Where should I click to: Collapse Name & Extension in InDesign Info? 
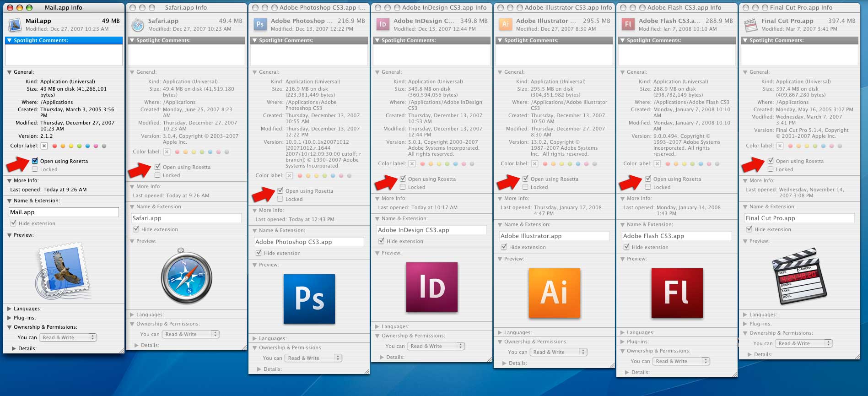[x=377, y=219]
